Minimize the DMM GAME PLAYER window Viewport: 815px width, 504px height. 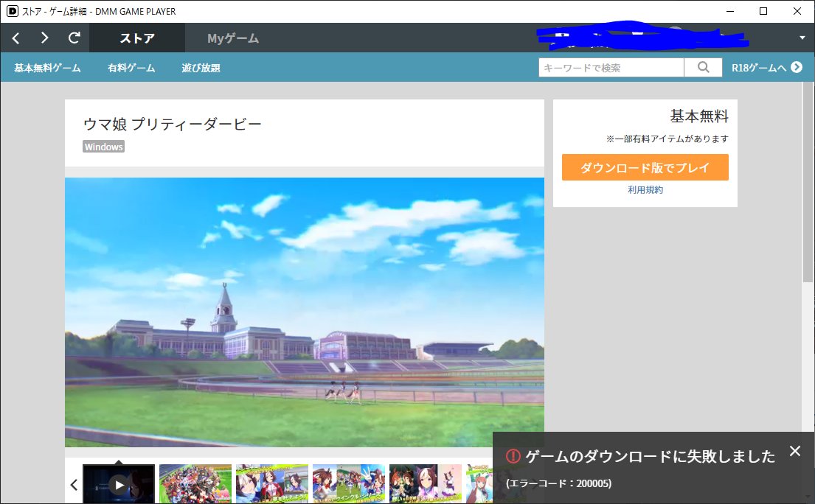(729, 11)
